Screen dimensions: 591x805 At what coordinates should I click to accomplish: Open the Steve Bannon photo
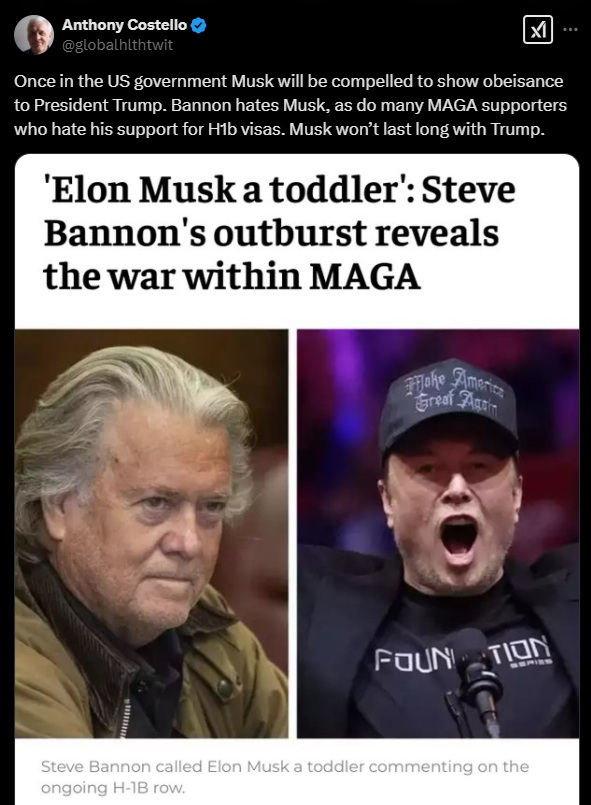point(151,533)
